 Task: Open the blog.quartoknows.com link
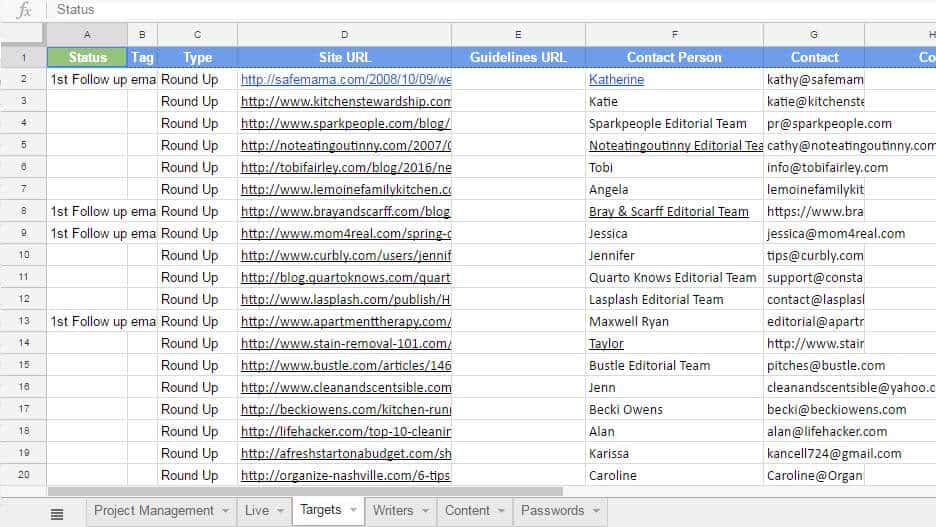pyautogui.click(x=346, y=278)
